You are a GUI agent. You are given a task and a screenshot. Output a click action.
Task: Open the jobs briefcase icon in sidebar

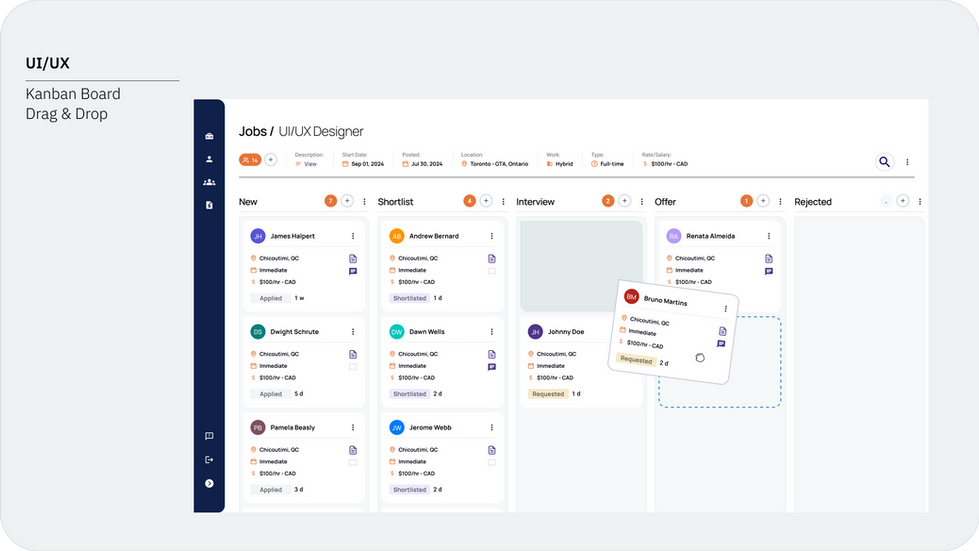(209, 136)
